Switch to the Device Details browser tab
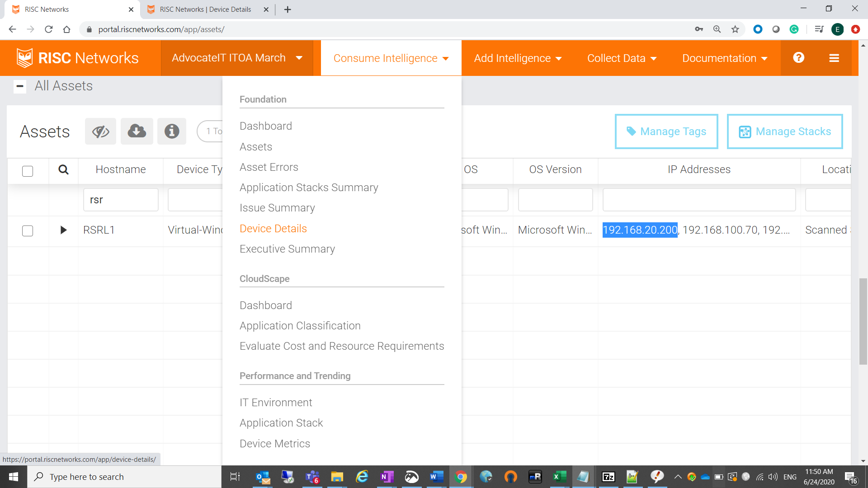The width and height of the screenshot is (868, 488). (206, 9)
